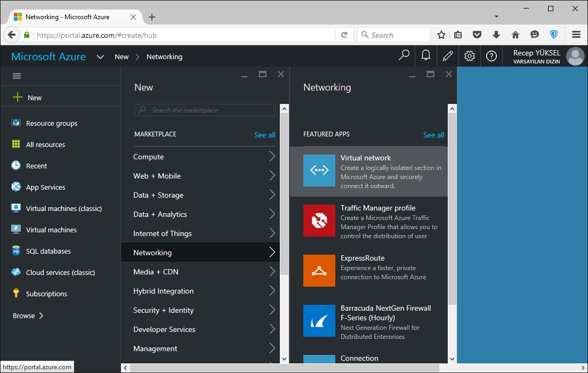Open portal settings gear icon
The height and width of the screenshot is (373, 588).
pos(470,56)
